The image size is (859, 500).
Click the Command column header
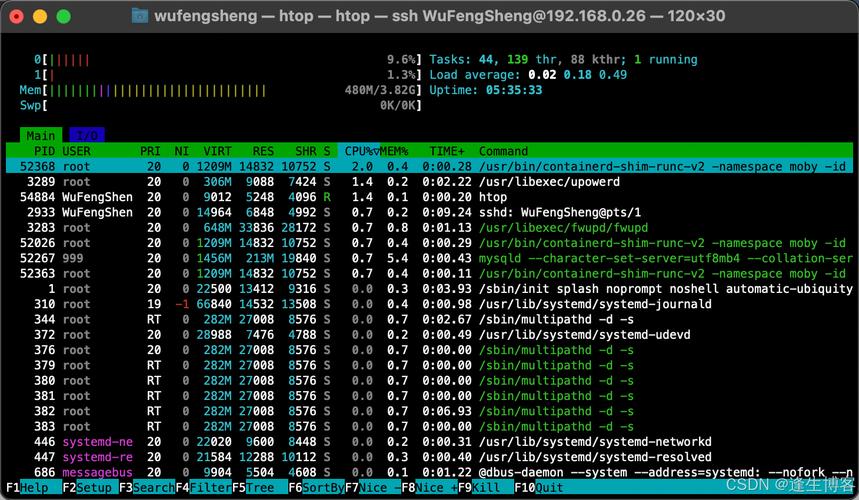(x=503, y=151)
